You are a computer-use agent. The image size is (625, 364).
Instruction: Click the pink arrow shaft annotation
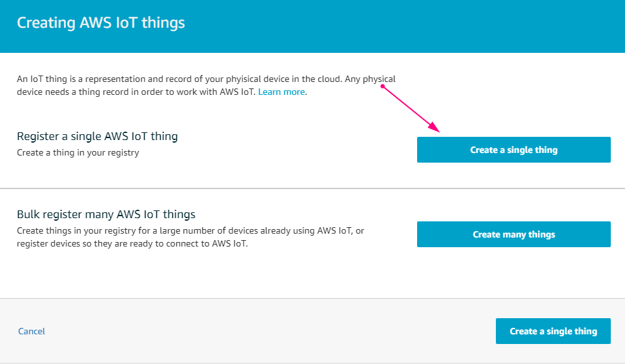(x=405, y=105)
